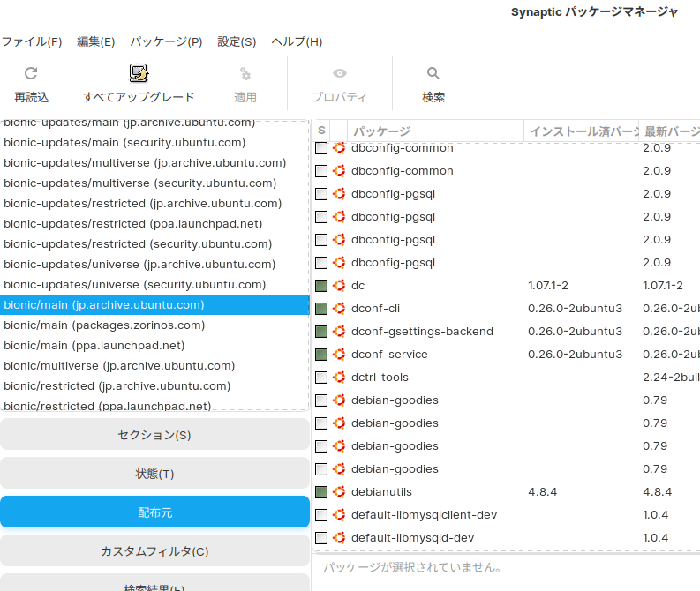Screen dimensions: 700x591
Task: Click installed version 1.07.1-2 of dc
Action: [548, 286]
